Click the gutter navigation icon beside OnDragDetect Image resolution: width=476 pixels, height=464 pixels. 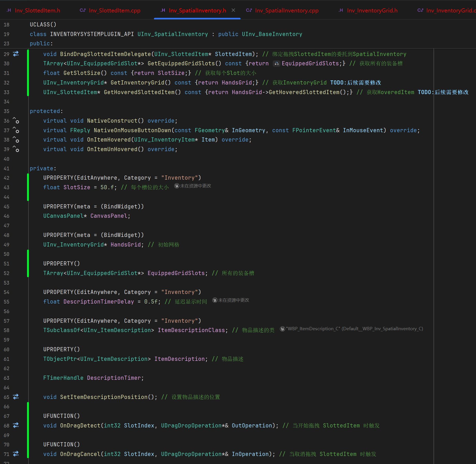point(16,425)
